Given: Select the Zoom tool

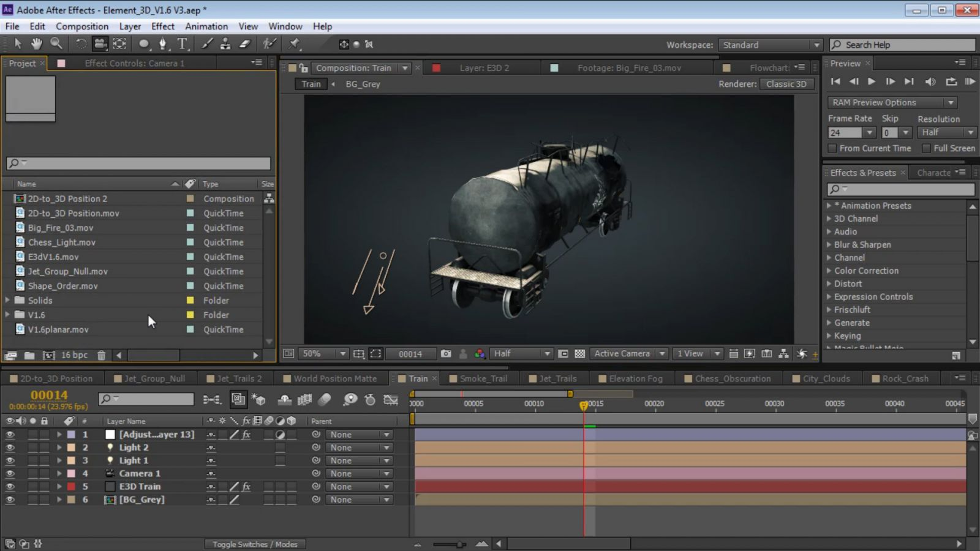Looking at the screenshot, I should (56, 43).
